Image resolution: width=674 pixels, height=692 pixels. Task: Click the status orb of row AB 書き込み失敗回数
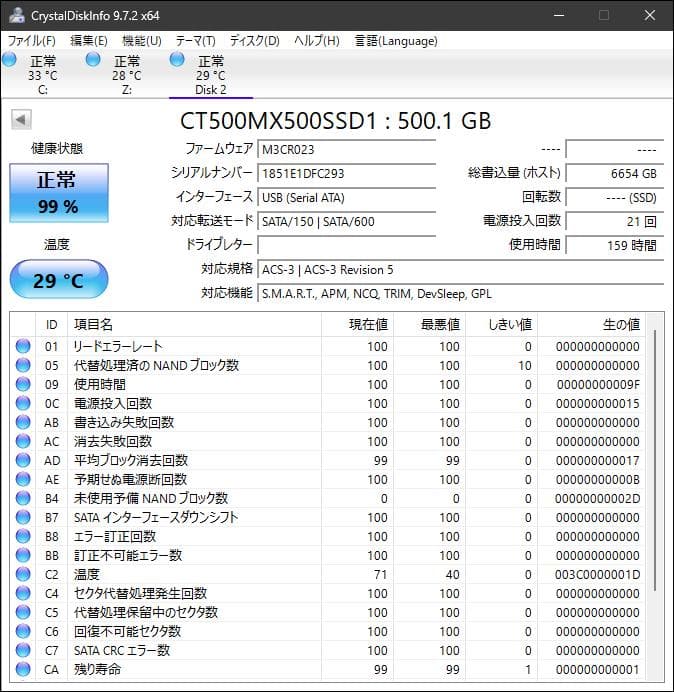23,422
